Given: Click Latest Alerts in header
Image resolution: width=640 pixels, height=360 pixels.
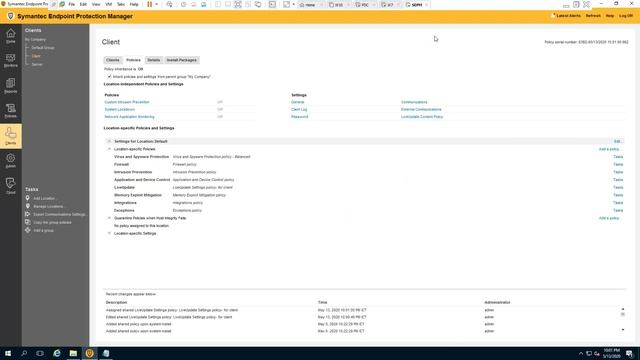Looking at the screenshot, I should pos(567,16).
